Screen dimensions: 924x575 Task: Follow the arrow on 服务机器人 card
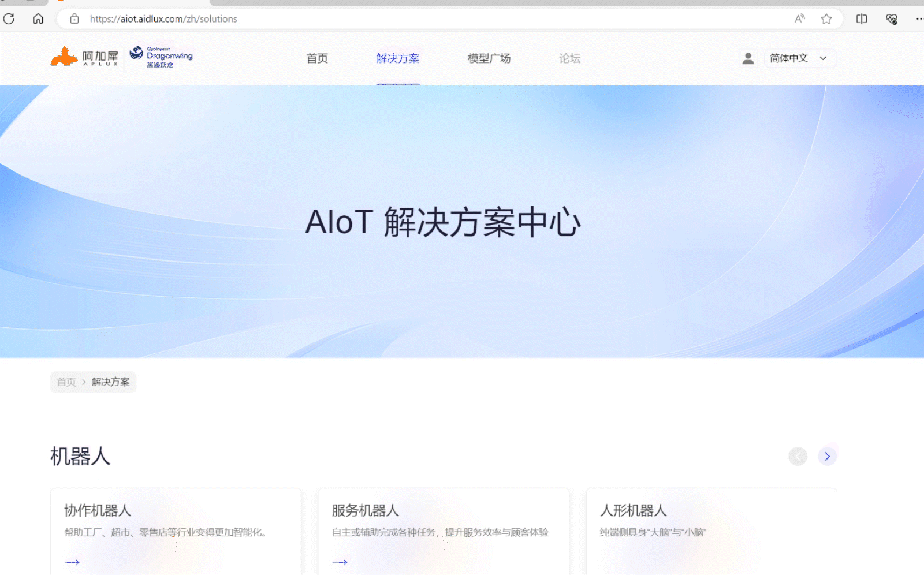340,562
